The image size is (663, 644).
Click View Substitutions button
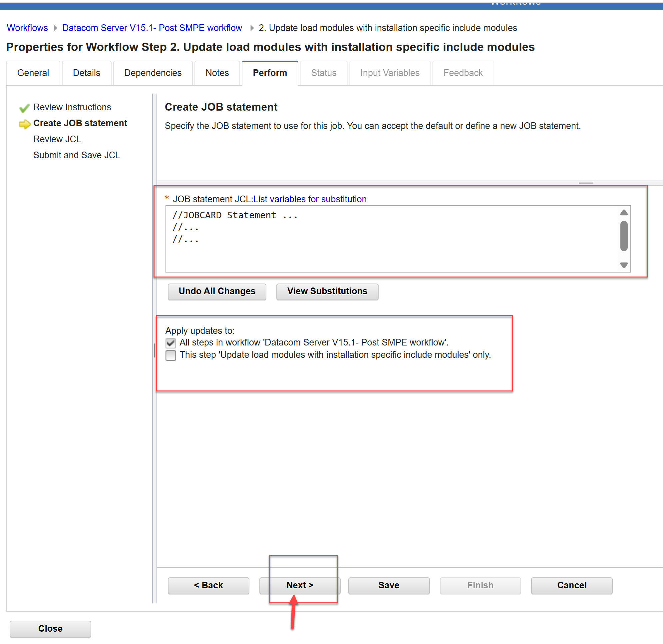click(327, 291)
